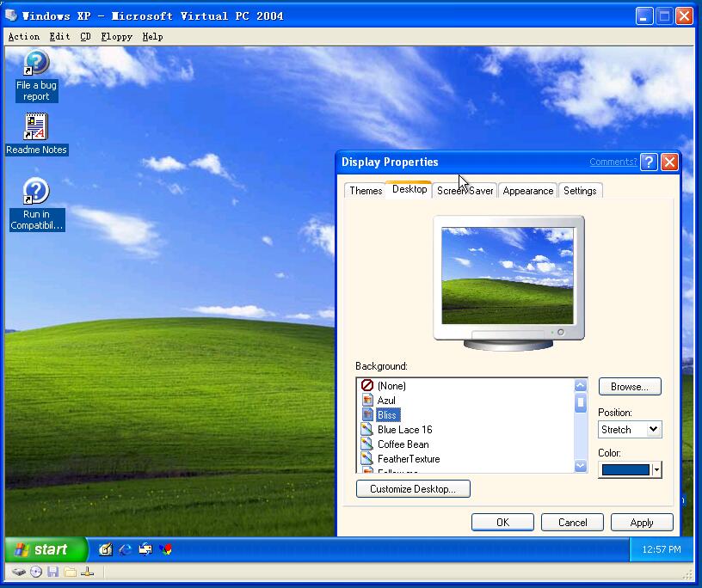Click Cancel in Display Properties
The image size is (702, 588).
pyautogui.click(x=572, y=522)
